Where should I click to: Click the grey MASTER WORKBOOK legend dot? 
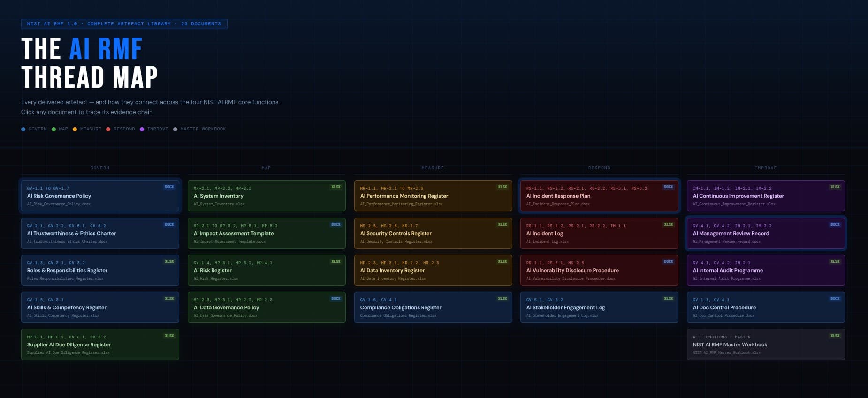point(175,129)
